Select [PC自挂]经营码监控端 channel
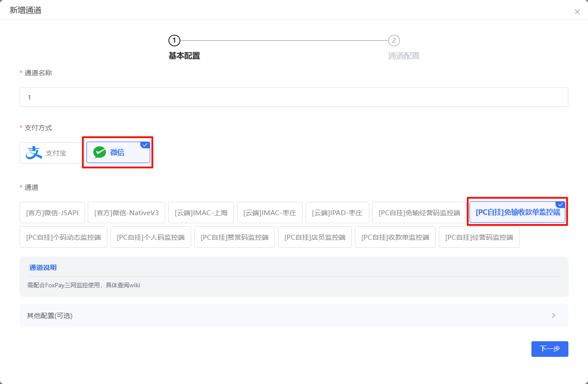 [479, 237]
